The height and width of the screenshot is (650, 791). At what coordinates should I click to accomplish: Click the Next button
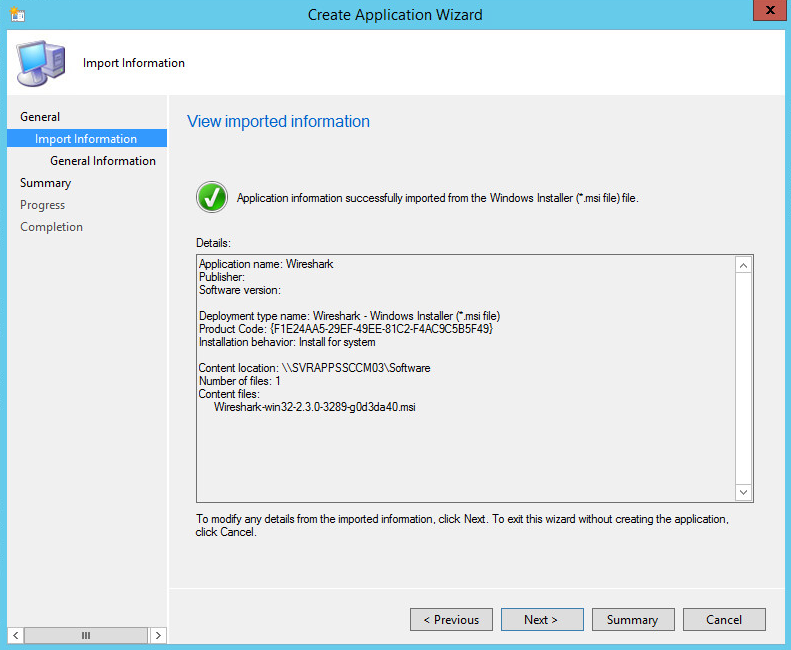click(542, 619)
